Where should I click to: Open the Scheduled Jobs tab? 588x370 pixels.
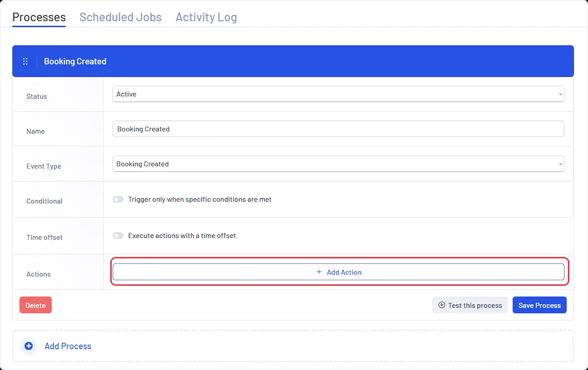click(121, 17)
